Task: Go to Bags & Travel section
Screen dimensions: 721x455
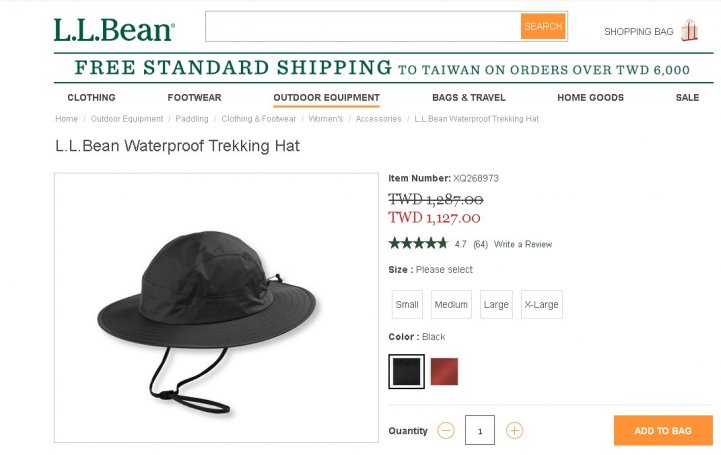Action: (469, 97)
